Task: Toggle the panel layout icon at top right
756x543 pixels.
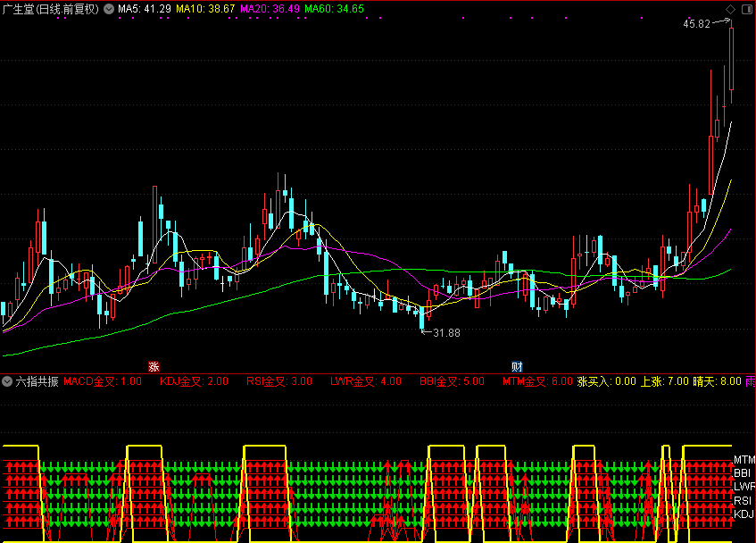Action: point(747,9)
